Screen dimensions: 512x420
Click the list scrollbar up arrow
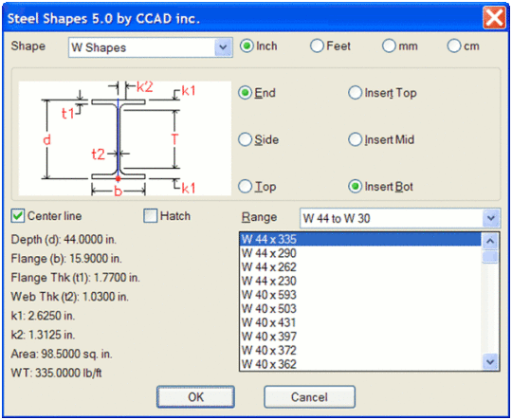coord(490,242)
